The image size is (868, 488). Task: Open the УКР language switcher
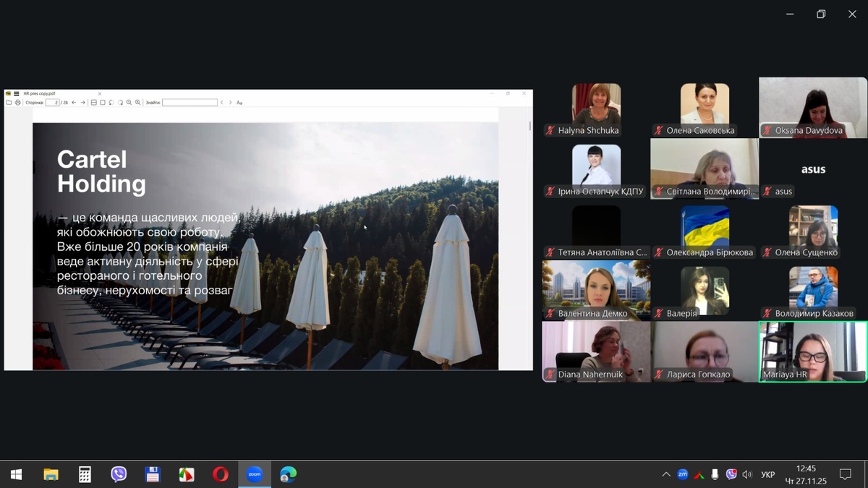[768, 475]
